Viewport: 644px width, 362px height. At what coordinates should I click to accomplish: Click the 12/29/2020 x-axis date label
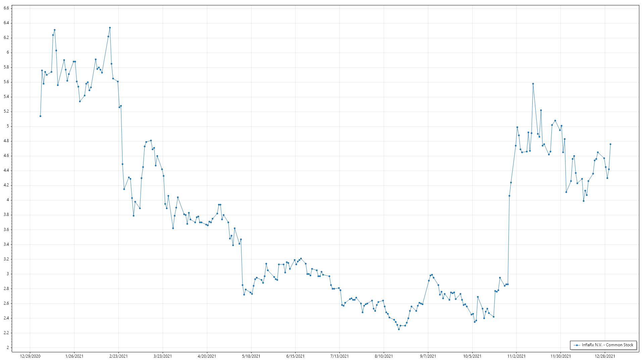click(30, 356)
